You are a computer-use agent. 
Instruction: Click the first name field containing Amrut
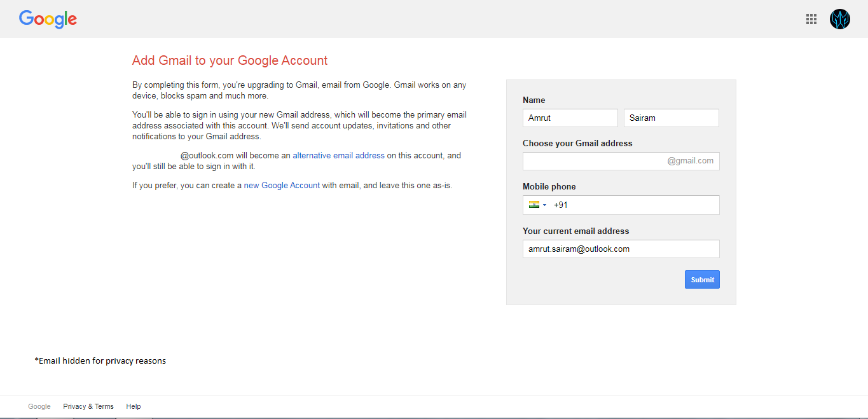(570, 118)
